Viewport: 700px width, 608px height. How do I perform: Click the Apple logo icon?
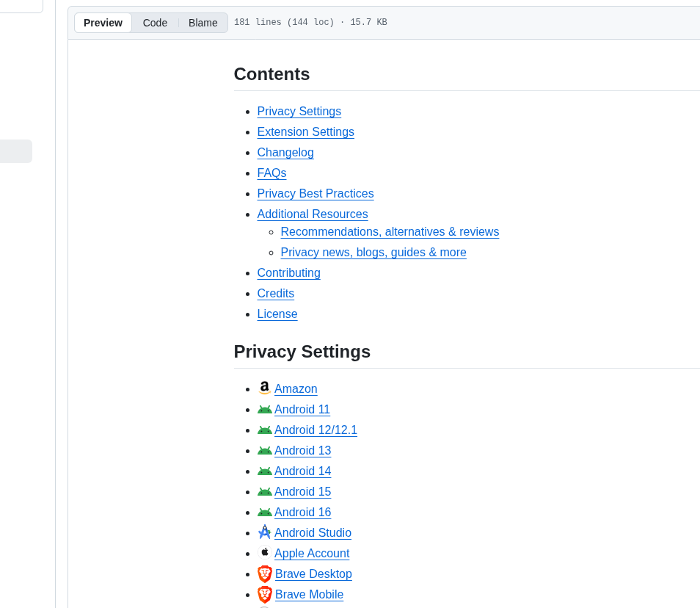tap(265, 552)
